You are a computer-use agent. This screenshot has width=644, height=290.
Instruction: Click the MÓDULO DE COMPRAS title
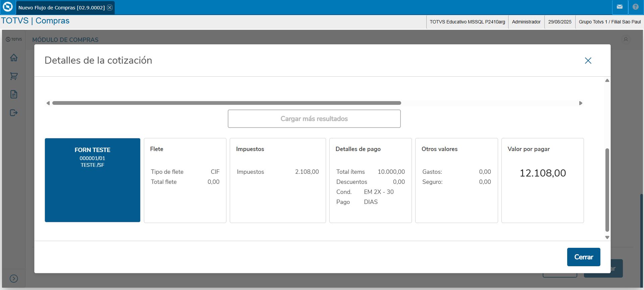click(x=65, y=40)
